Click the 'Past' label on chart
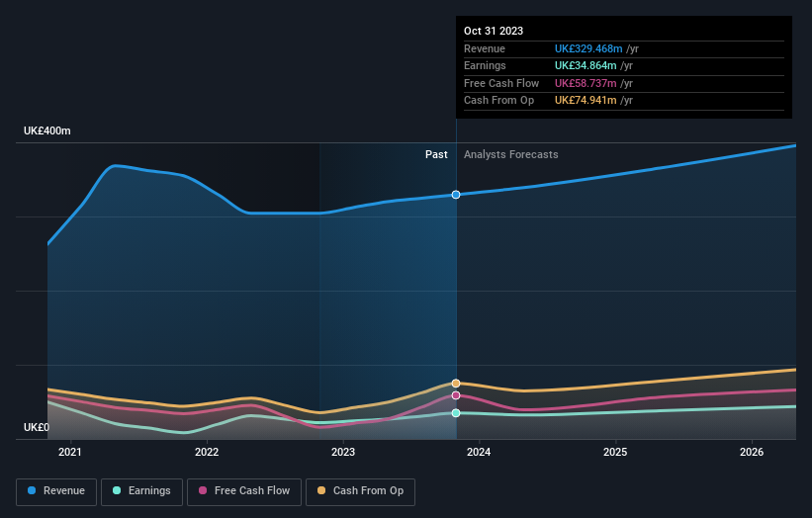Image resolution: width=812 pixels, height=518 pixels. tap(436, 154)
